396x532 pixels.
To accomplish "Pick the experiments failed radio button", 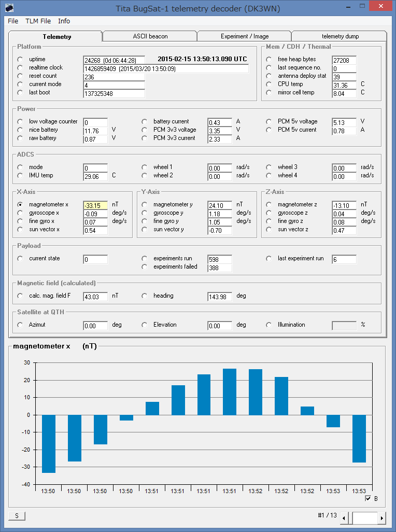I will 145,267.
